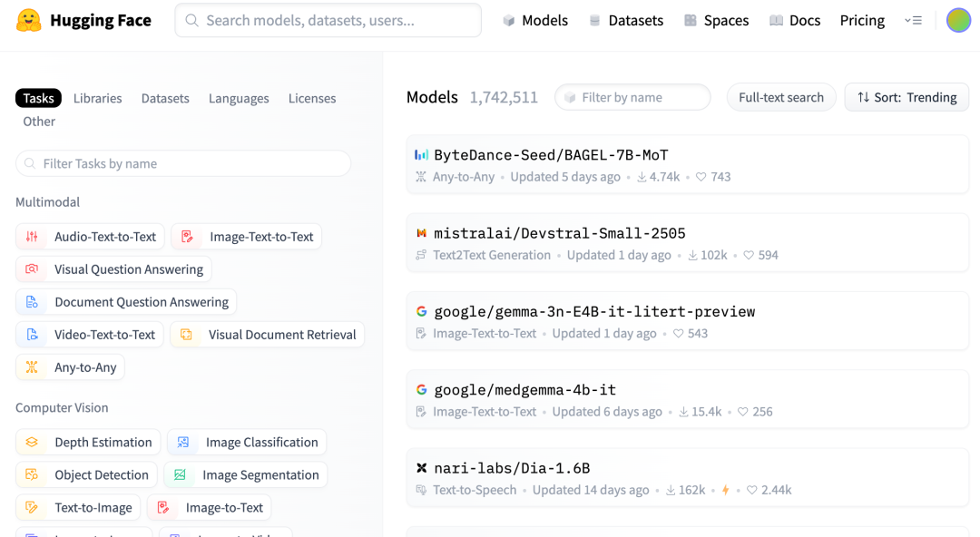
Task: Click the Google logo beside gemma-3n-E4B
Action: tap(421, 311)
